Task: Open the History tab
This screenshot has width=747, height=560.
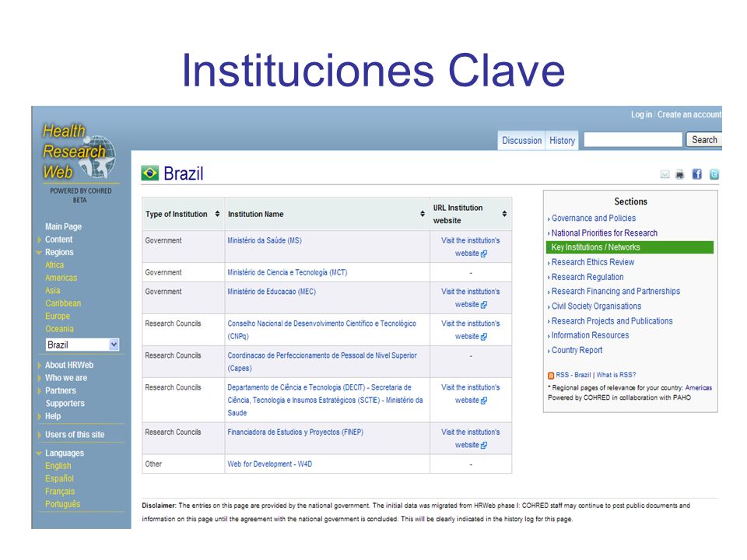Action: [562, 141]
